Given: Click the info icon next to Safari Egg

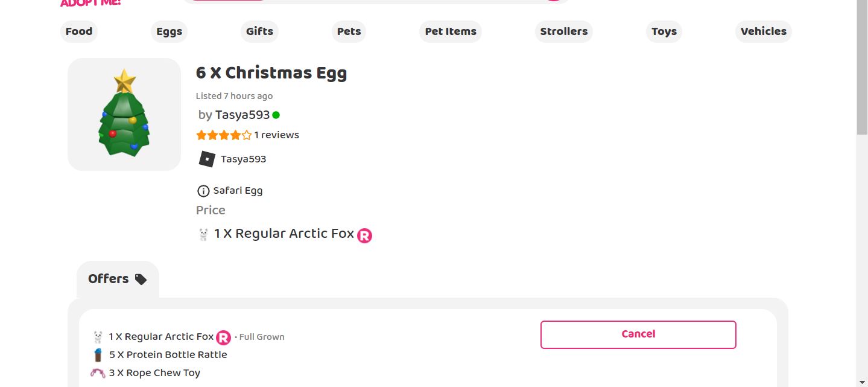Looking at the screenshot, I should pyautogui.click(x=203, y=191).
